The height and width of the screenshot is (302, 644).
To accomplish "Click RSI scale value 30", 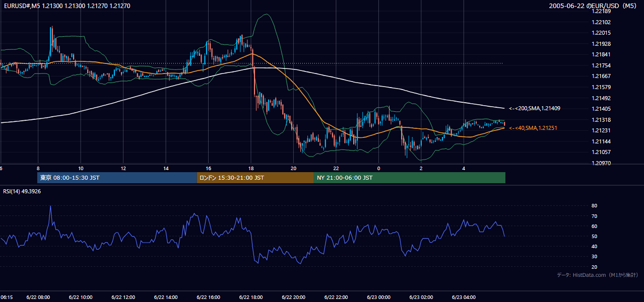I will coord(594,257).
